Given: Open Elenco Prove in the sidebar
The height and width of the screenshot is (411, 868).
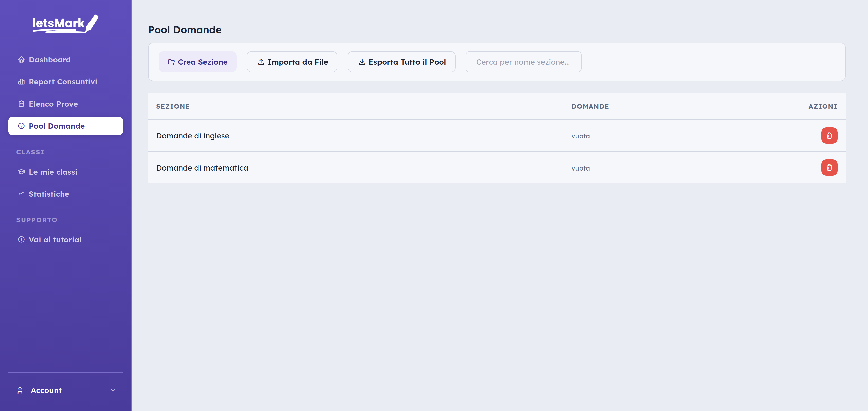Looking at the screenshot, I should [65, 104].
